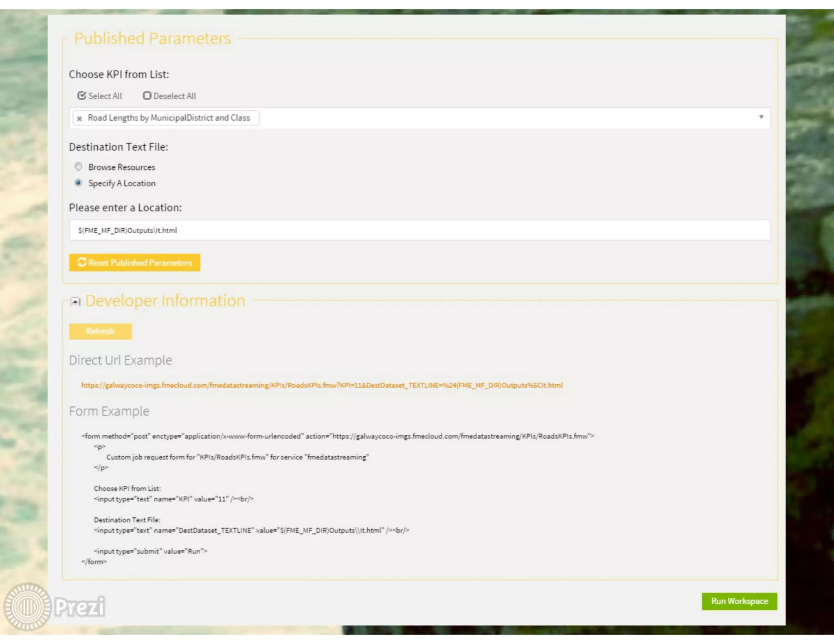Collapse the Developer Information section

(x=75, y=302)
